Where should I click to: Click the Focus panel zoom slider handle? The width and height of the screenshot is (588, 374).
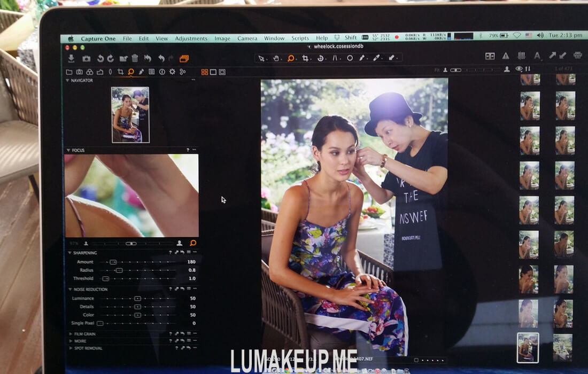(131, 244)
